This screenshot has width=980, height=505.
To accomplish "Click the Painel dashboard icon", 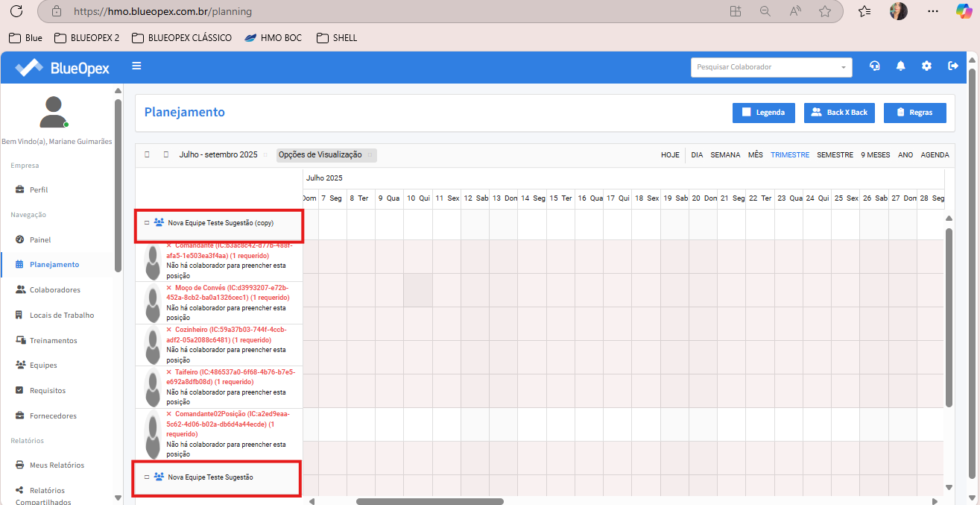I will pos(20,239).
